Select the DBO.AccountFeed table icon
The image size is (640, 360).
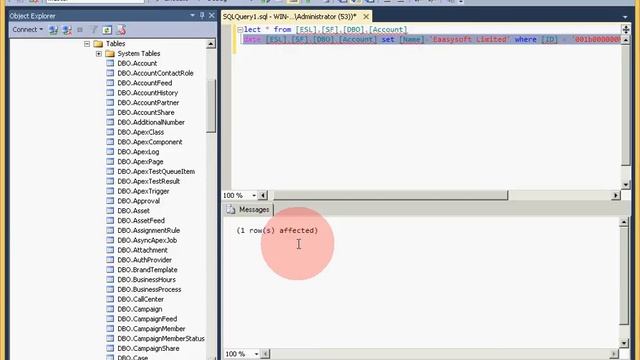pyautogui.click(x=110, y=83)
